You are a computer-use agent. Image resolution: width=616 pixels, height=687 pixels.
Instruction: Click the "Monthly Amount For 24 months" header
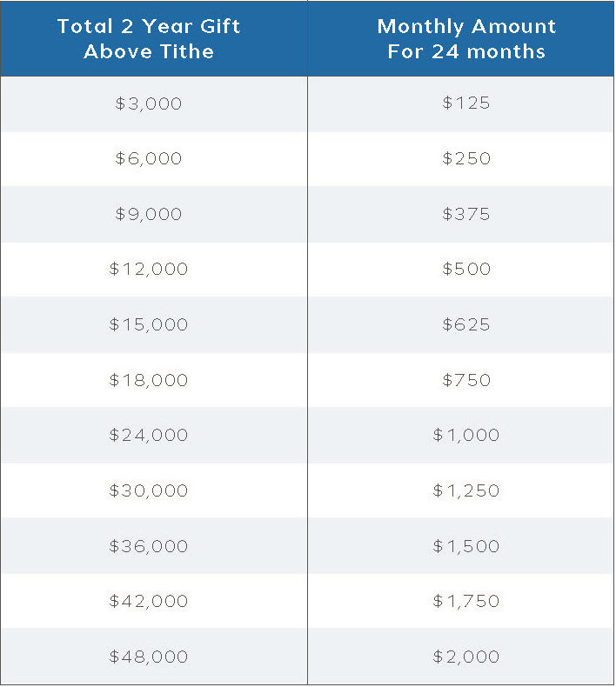click(x=466, y=38)
